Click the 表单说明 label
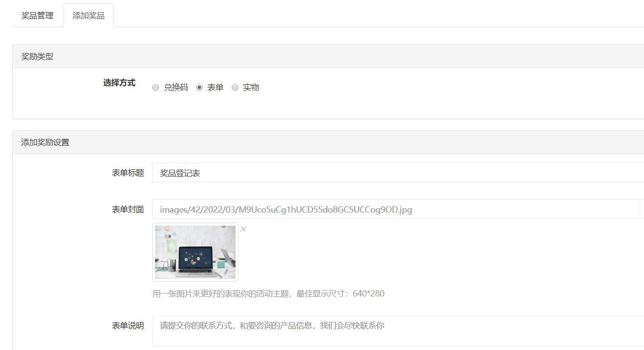This screenshot has height=350, width=644. point(128,326)
